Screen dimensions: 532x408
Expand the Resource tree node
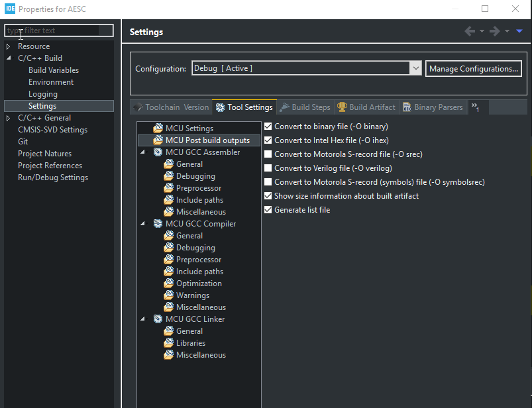(x=9, y=46)
